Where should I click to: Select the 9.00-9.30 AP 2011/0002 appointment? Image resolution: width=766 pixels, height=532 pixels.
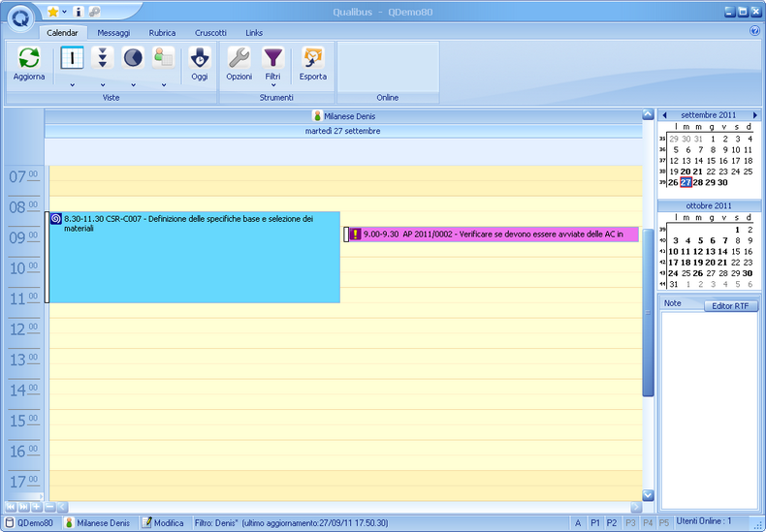tap(494, 235)
